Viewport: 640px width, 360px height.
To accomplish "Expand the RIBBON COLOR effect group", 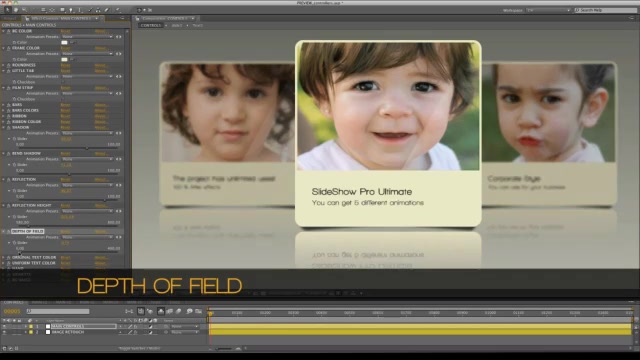I will tap(4, 122).
